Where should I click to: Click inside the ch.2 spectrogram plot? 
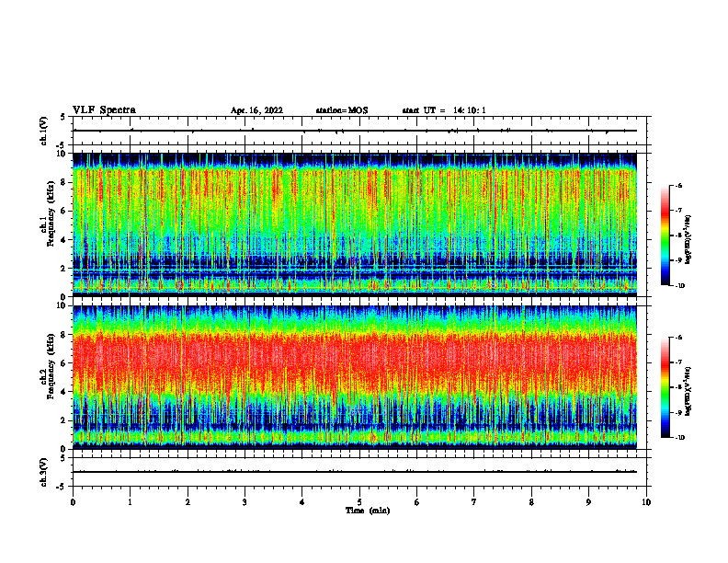355,377
